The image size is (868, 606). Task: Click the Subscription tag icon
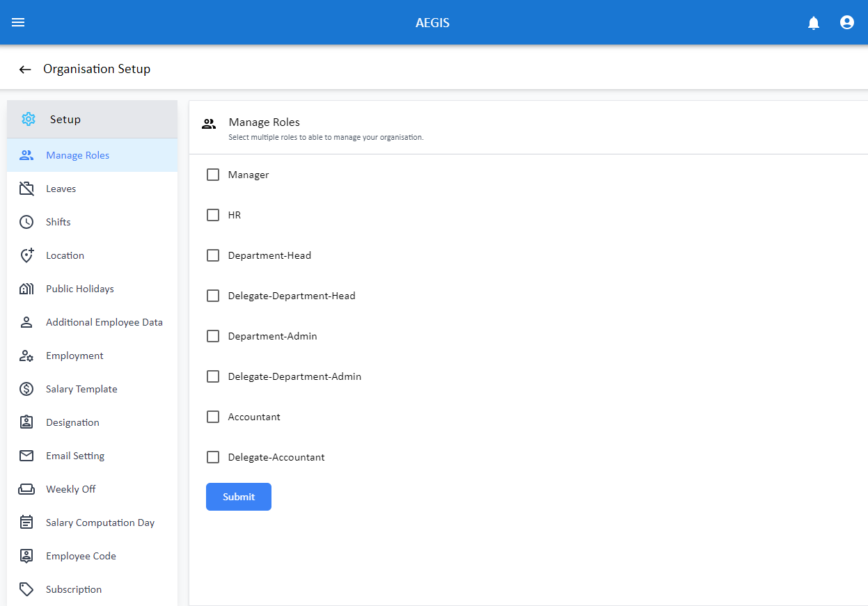click(26, 589)
